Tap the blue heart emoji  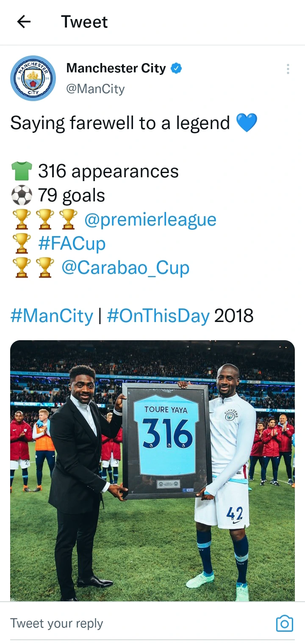click(x=247, y=123)
